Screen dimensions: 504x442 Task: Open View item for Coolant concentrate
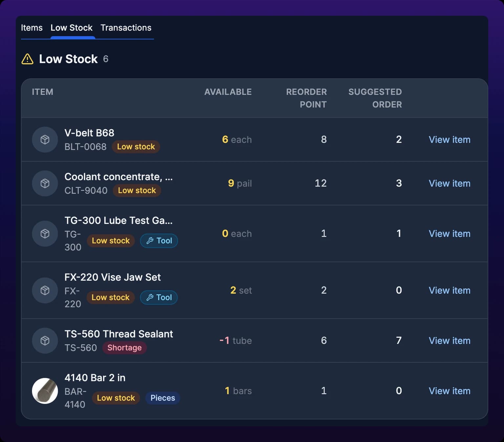coord(450,183)
